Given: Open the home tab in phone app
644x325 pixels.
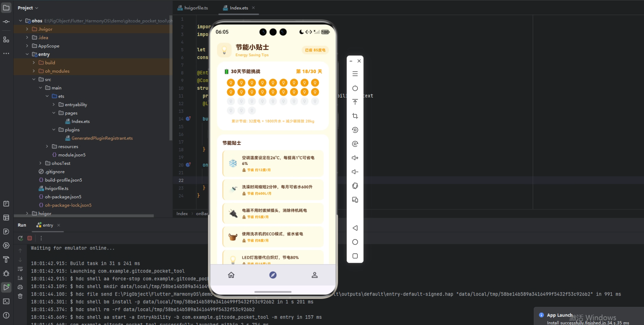Looking at the screenshot, I should click(231, 275).
